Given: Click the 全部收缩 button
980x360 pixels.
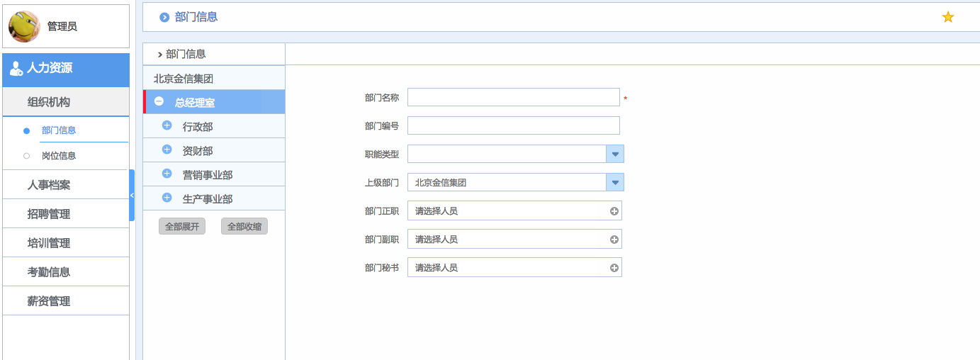Looking at the screenshot, I should coord(244,227).
